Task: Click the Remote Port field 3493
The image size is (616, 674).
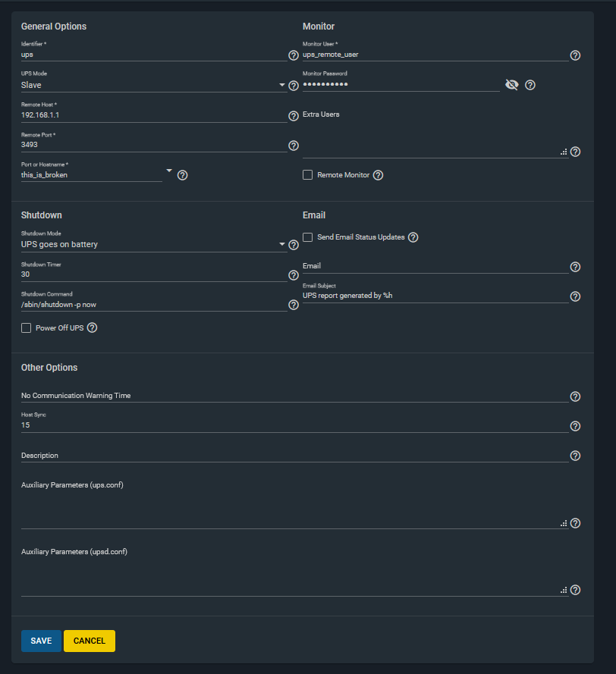Action: pyautogui.click(x=154, y=145)
